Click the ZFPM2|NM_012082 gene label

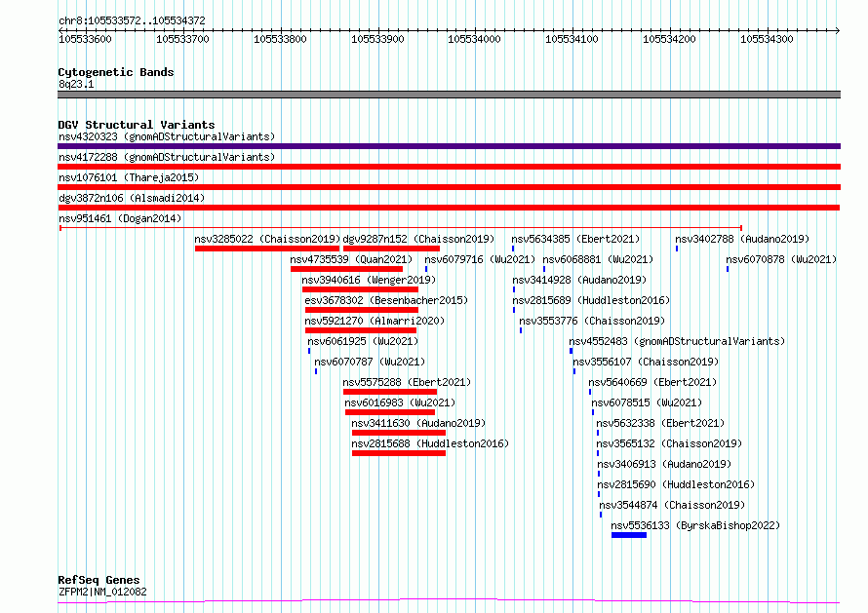point(102,592)
